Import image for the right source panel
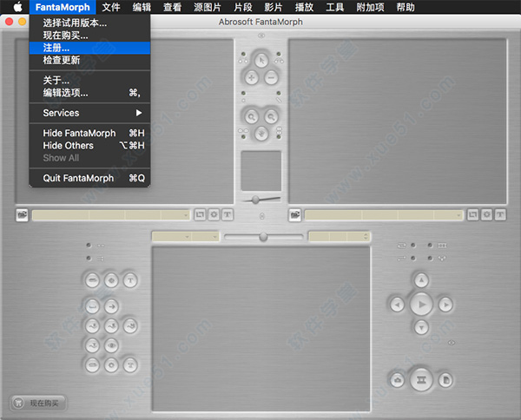 [x=294, y=215]
